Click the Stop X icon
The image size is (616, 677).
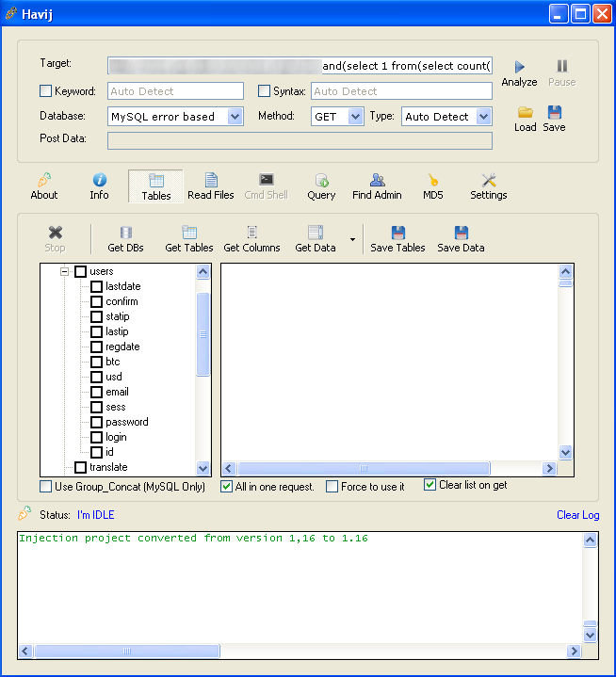tap(56, 233)
